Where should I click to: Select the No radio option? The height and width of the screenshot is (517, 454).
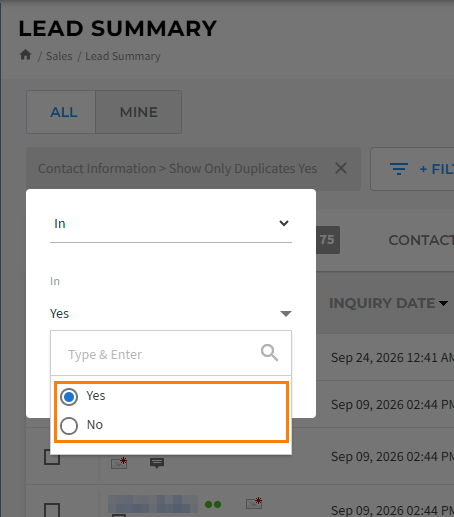click(x=69, y=426)
